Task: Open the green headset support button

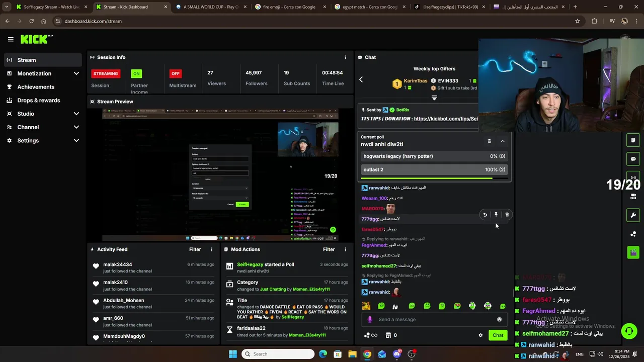Action: pos(629,331)
